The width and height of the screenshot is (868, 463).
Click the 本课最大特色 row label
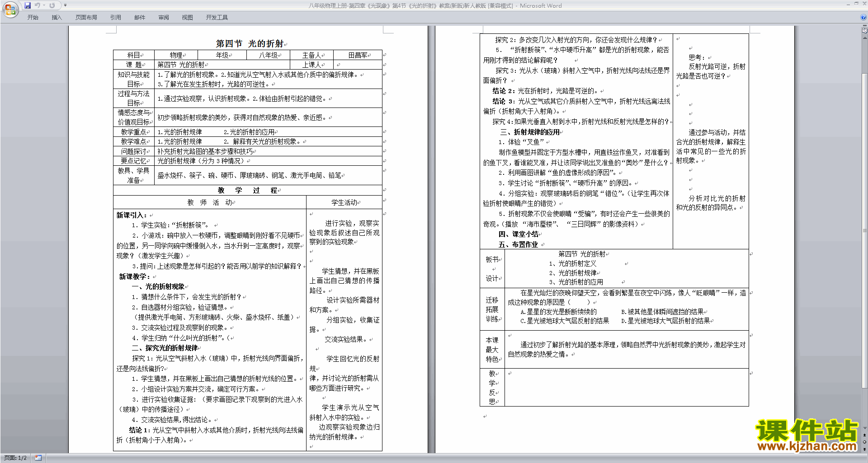(492, 350)
